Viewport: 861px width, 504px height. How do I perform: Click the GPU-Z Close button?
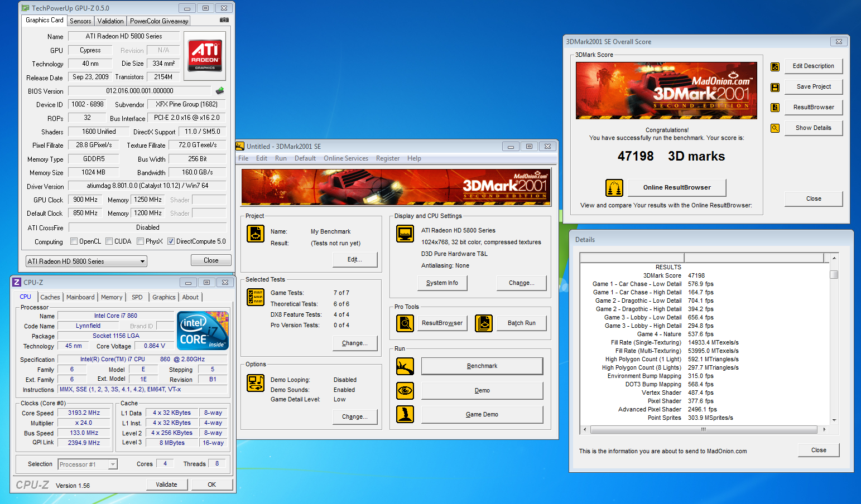[x=211, y=260]
